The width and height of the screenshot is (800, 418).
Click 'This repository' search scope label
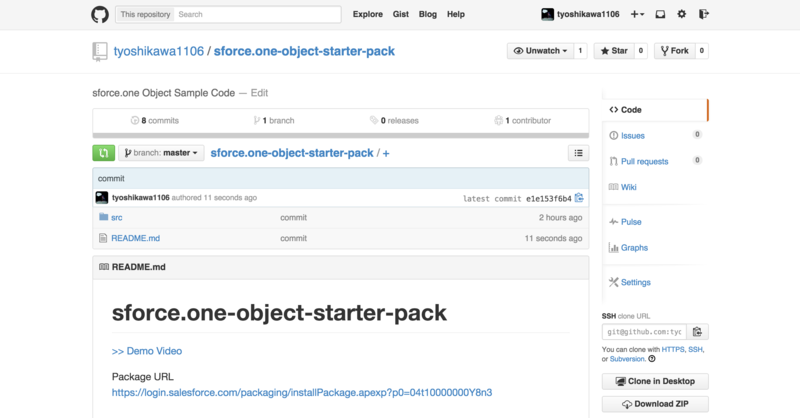145,14
